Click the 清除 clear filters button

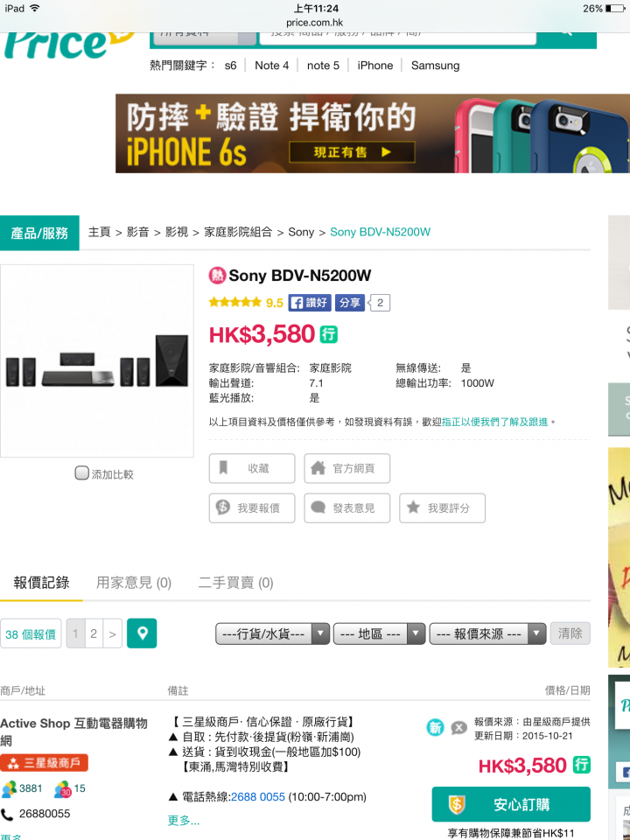(570, 633)
